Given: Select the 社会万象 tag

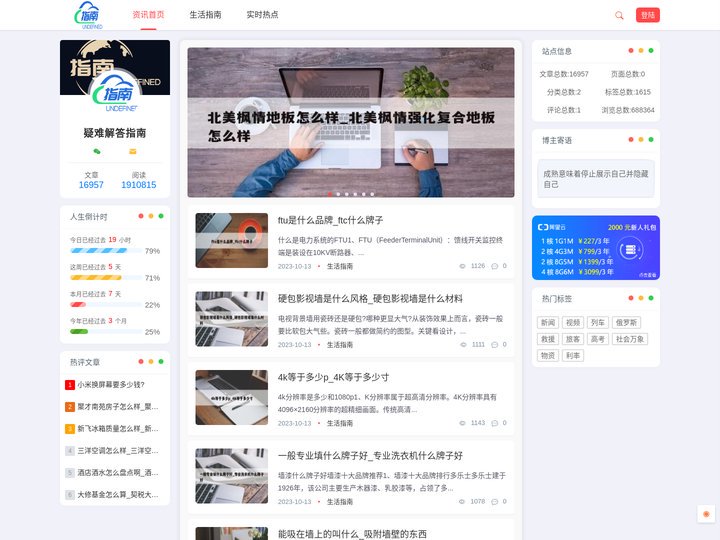Looking at the screenshot, I should [x=630, y=339].
